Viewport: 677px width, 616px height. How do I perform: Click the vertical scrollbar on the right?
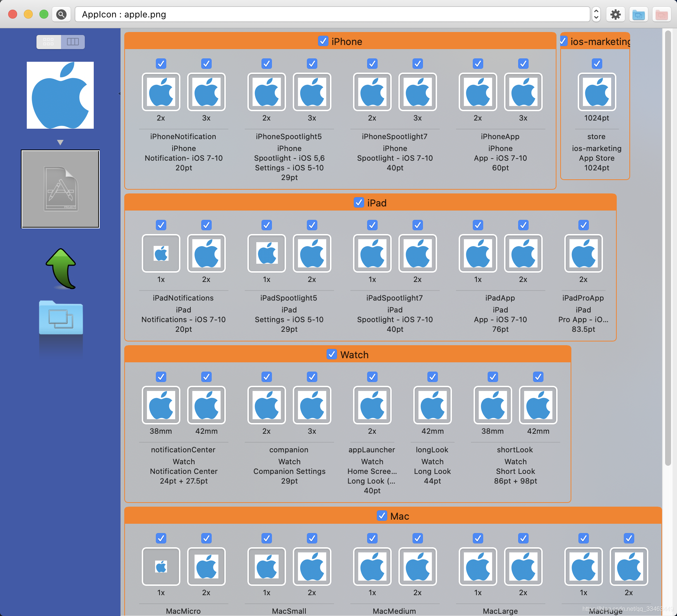coord(668,248)
